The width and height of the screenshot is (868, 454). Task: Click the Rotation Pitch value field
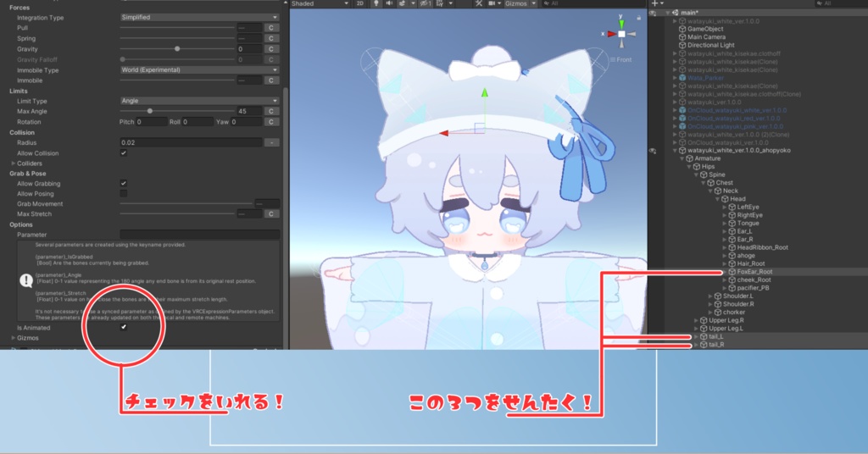tap(151, 122)
